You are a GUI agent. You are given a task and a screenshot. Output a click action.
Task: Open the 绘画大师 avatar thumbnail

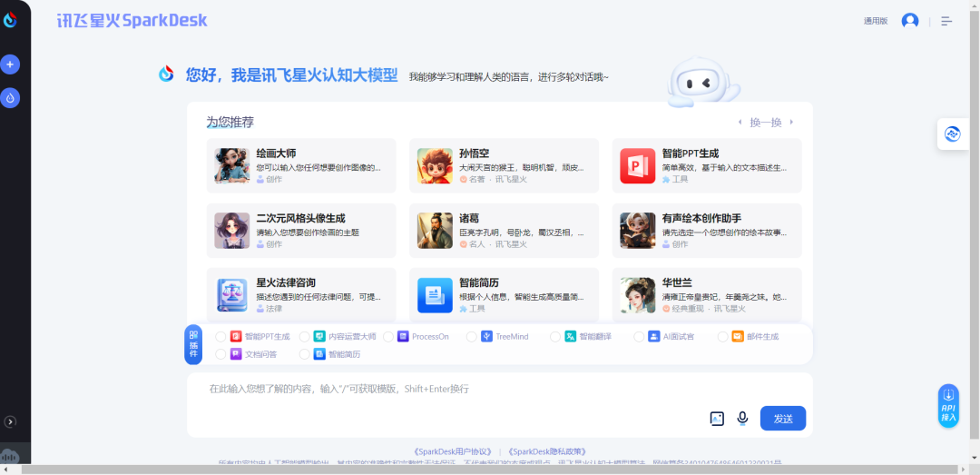pos(232,166)
